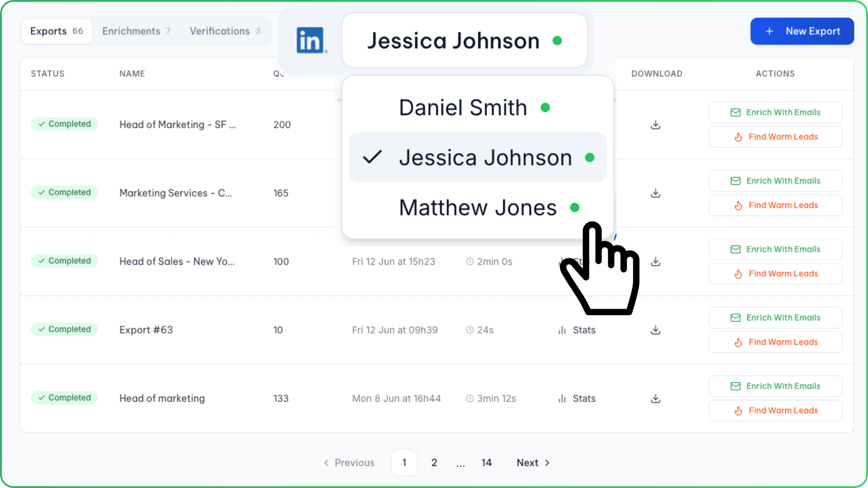Find Warm Leads for Head of marketing
The height and width of the screenshot is (488, 868).
click(775, 411)
